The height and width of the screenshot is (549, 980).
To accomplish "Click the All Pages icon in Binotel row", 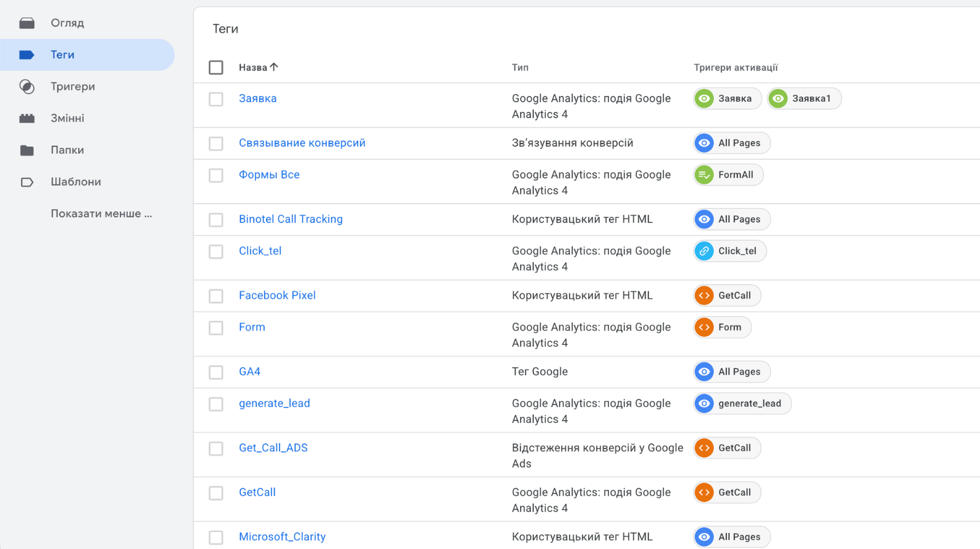I will point(704,219).
